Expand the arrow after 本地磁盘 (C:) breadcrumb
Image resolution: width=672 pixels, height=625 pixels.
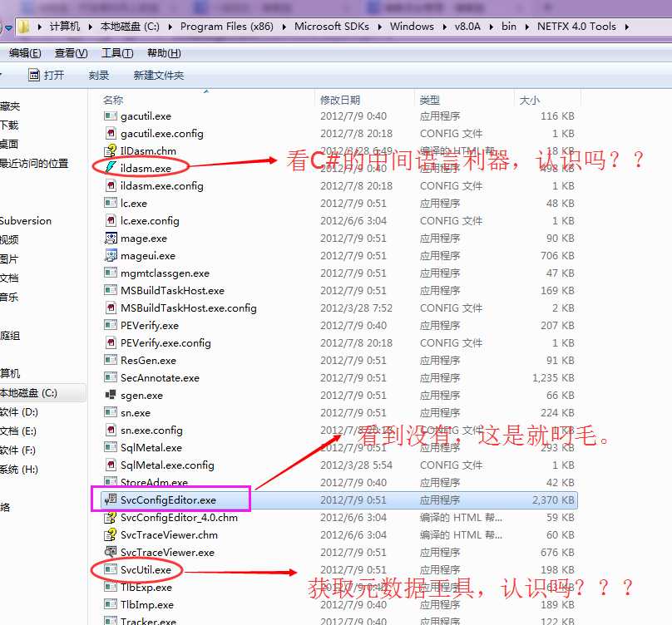[170, 27]
